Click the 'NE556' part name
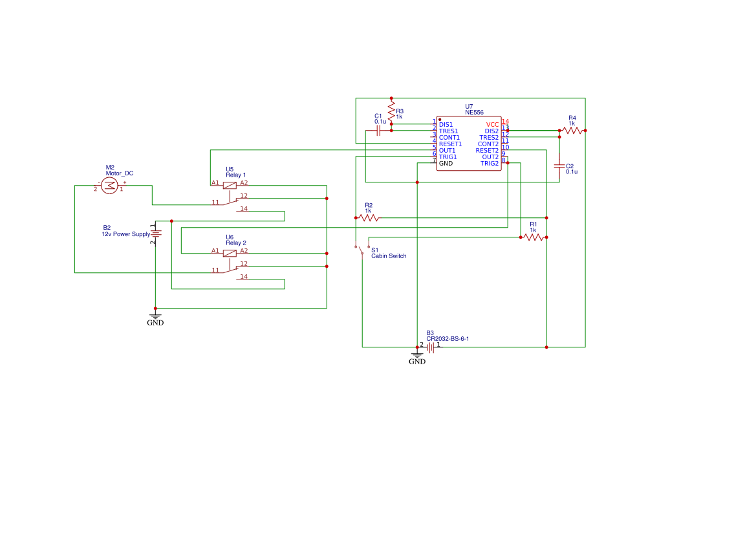This screenshot has width=756, height=535. click(x=475, y=113)
